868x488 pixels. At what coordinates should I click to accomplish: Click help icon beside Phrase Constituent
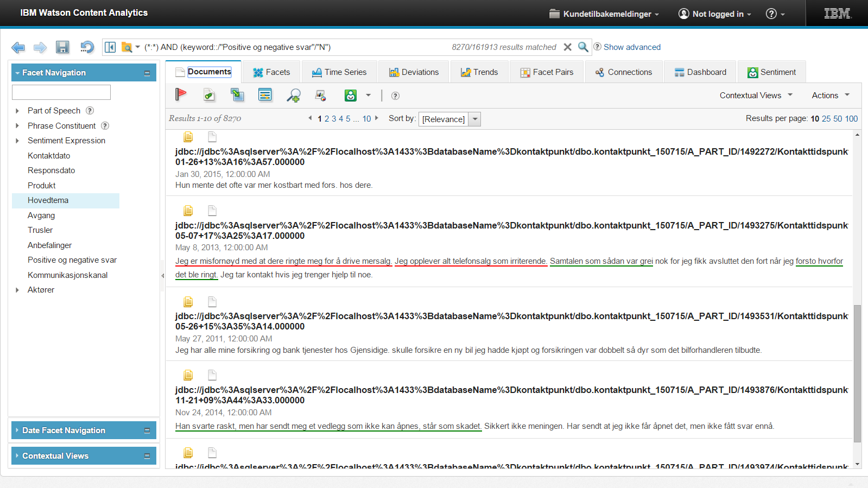click(x=105, y=126)
